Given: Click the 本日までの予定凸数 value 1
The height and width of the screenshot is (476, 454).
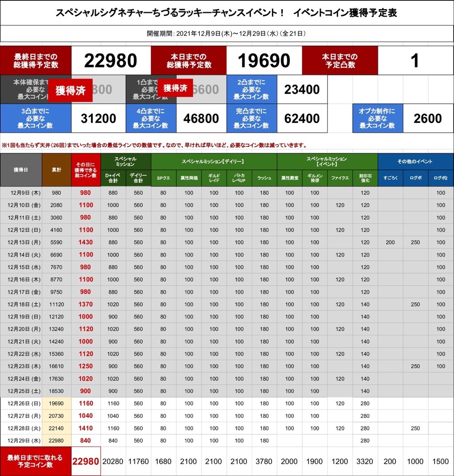Looking at the screenshot, I should pyautogui.click(x=415, y=61).
